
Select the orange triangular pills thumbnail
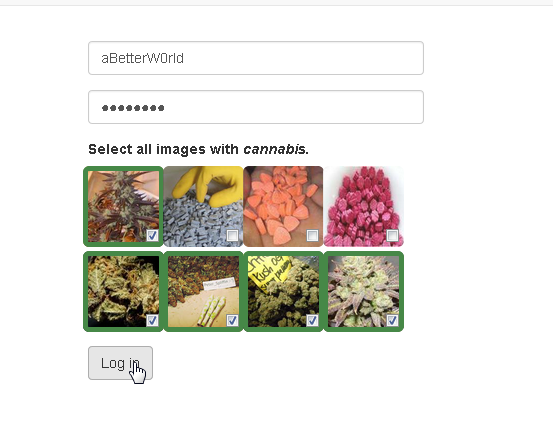pos(283,206)
